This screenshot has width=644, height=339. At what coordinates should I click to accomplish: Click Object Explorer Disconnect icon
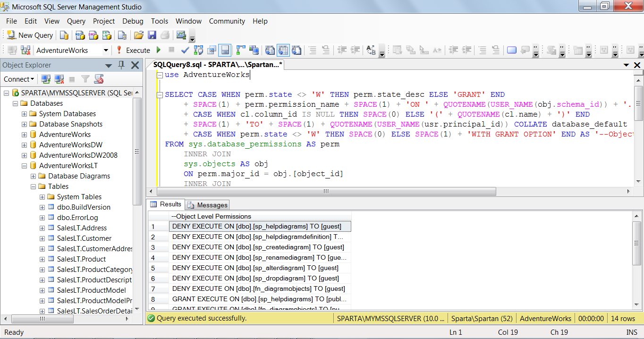(59, 79)
